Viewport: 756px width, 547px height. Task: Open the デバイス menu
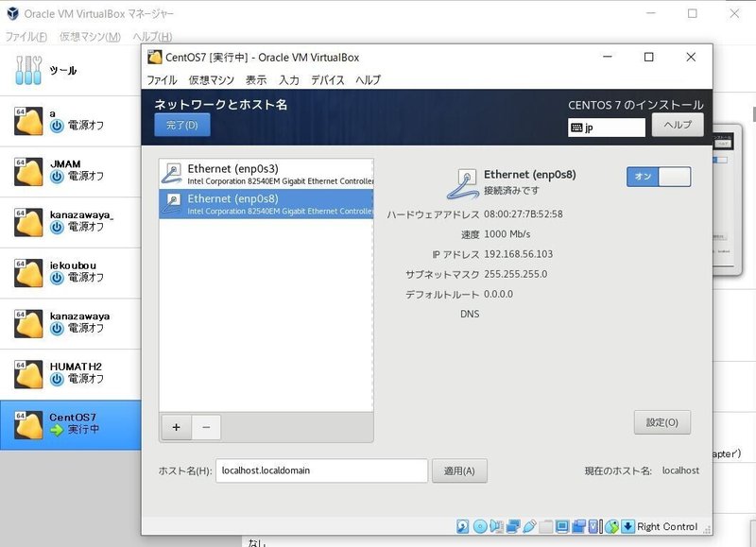tap(327, 80)
